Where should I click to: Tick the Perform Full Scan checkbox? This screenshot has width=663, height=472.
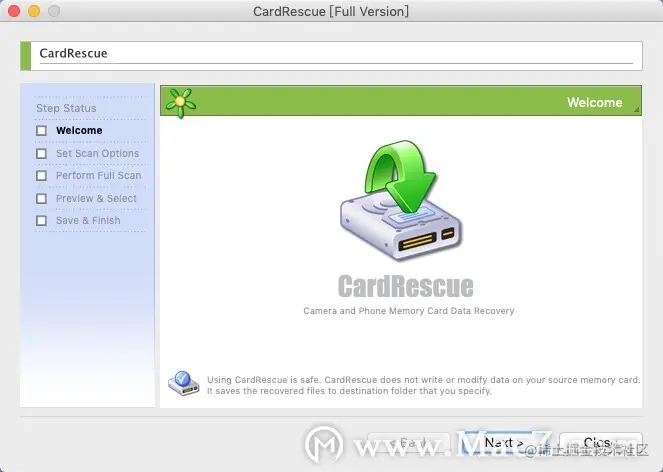pyautogui.click(x=41, y=176)
